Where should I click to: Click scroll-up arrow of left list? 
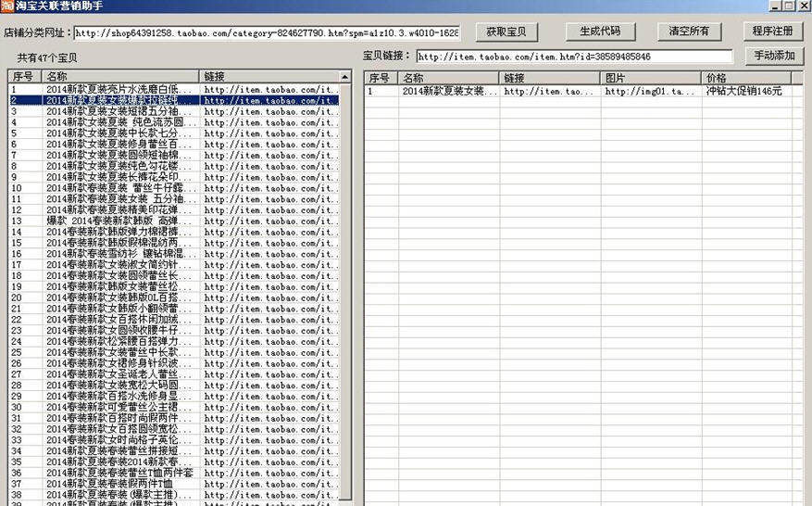(345, 77)
